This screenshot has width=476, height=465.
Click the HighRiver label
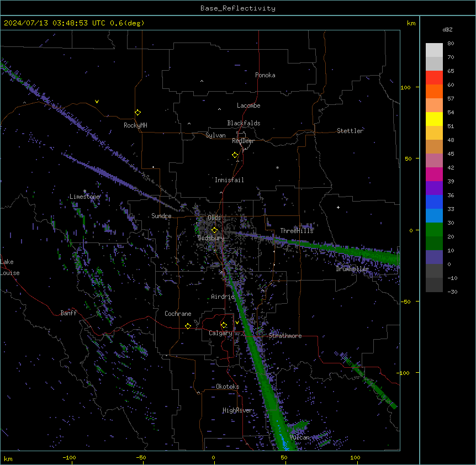(237, 410)
